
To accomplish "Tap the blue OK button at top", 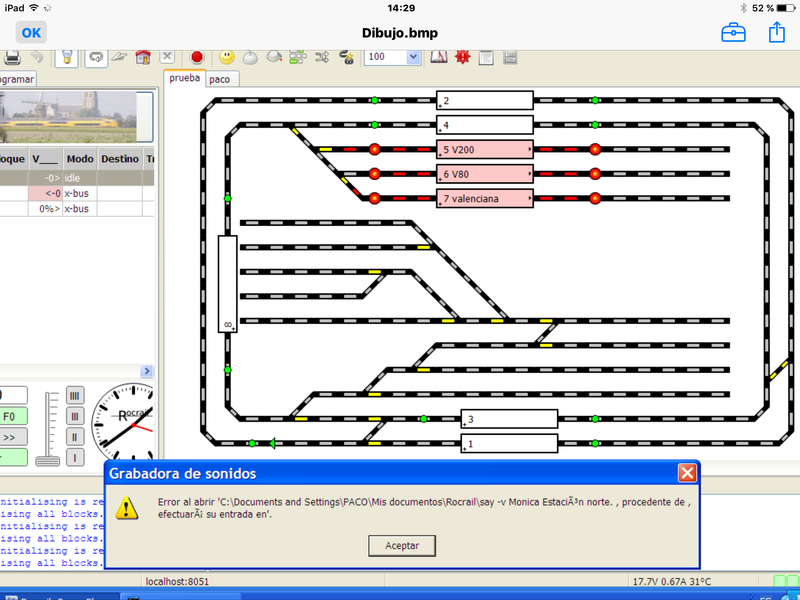I will point(31,33).
